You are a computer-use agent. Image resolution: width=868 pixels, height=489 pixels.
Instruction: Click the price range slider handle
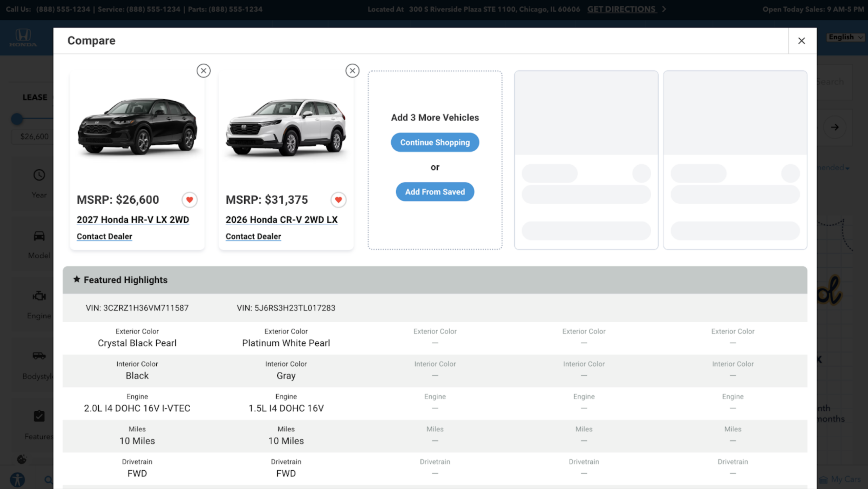click(x=17, y=119)
